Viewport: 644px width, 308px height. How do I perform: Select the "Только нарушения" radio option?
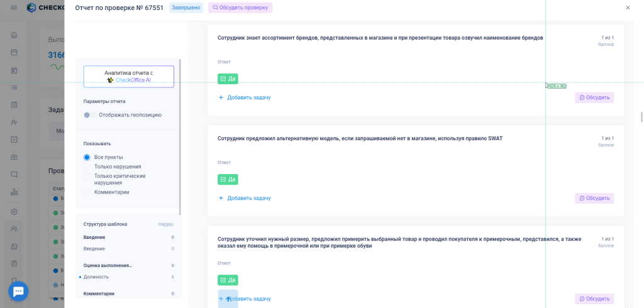(87, 167)
